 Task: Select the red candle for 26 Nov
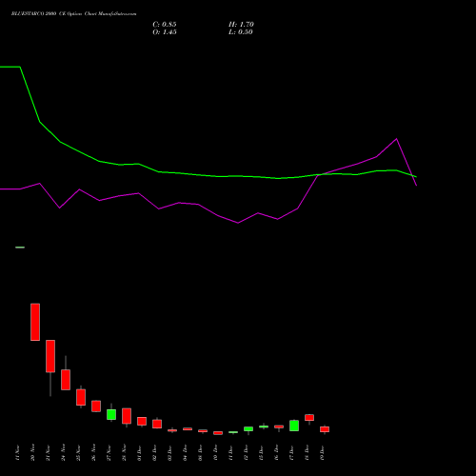(96, 407)
